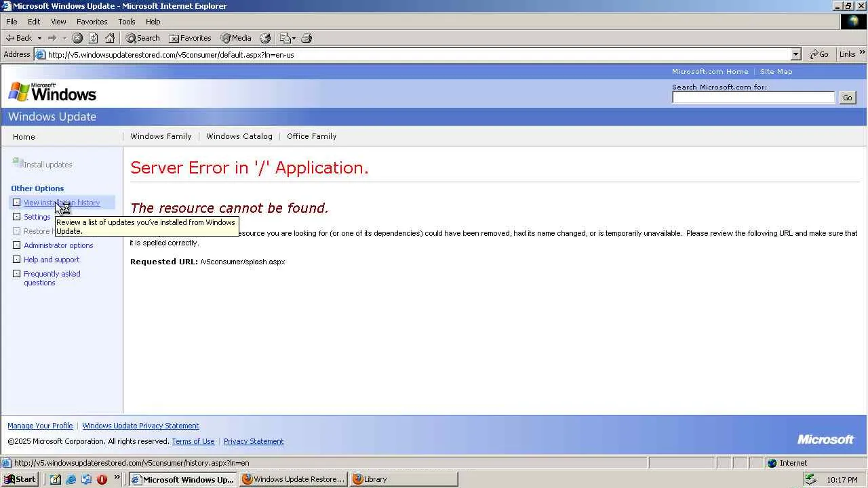Viewport: 868px width, 488px height.
Task: Click the red circular quick launch icon
Action: point(102,479)
